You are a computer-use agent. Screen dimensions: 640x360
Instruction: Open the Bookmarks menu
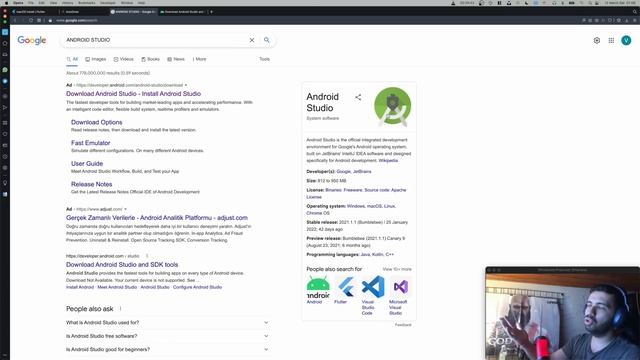[x=87, y=3]
